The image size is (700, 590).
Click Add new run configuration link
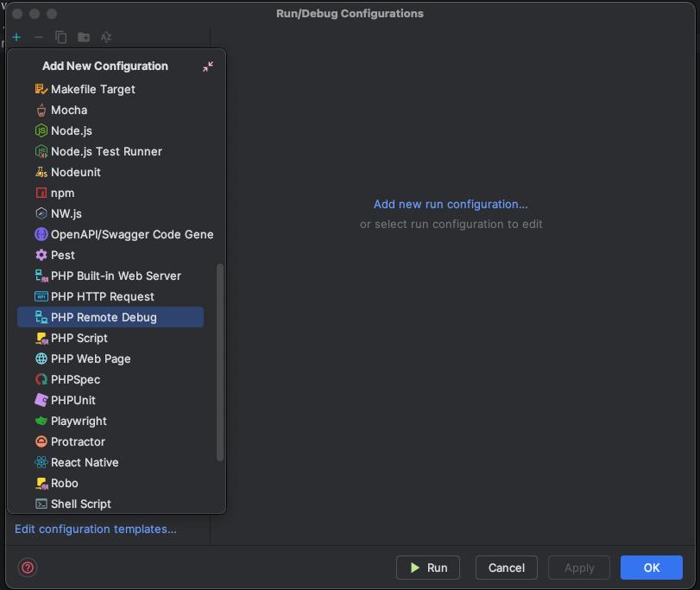[x=451, y=204]
